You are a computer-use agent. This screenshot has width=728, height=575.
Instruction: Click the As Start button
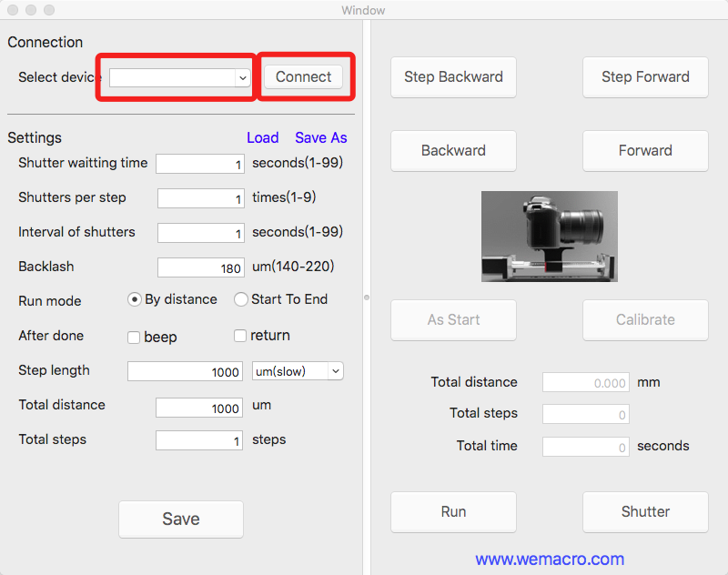(453, 320)
